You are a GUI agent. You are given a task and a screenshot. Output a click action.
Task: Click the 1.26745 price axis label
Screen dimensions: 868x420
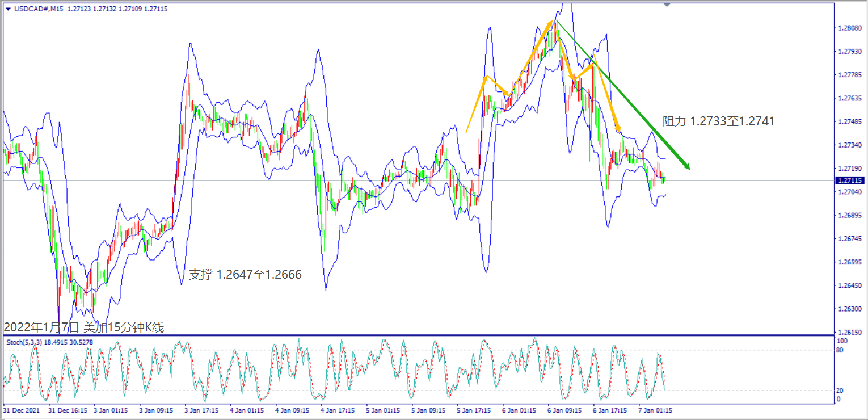(x=850, y=240)
